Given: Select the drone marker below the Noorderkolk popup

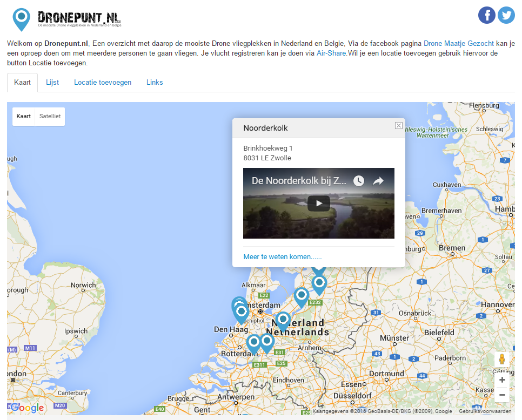Looking at the screenshot, I should (319, 286).
